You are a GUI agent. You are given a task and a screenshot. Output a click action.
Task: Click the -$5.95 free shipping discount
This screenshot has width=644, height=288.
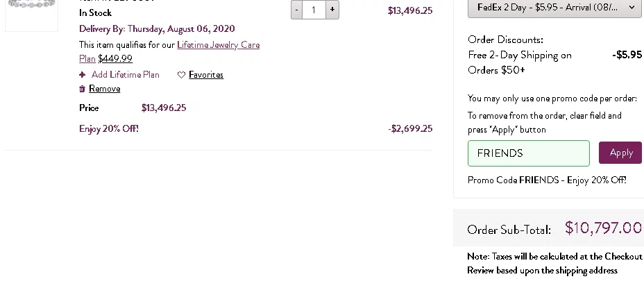click(x=627, y=55)
